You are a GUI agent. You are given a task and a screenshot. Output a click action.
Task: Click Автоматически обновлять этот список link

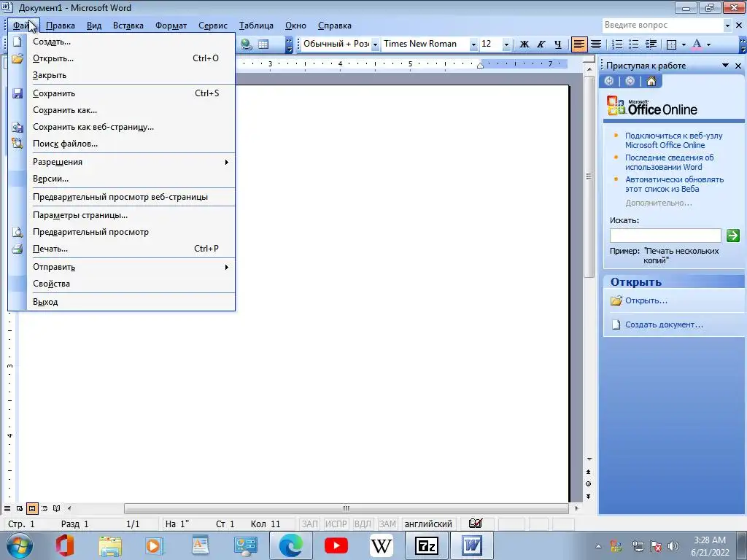[674, 184]
